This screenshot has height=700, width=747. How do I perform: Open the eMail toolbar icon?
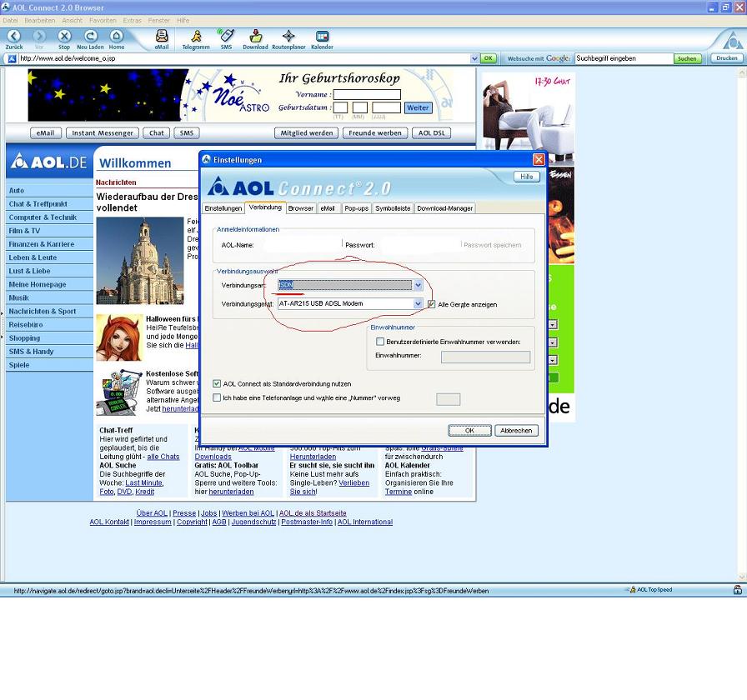pyautogui.click(x=162, y=36)
